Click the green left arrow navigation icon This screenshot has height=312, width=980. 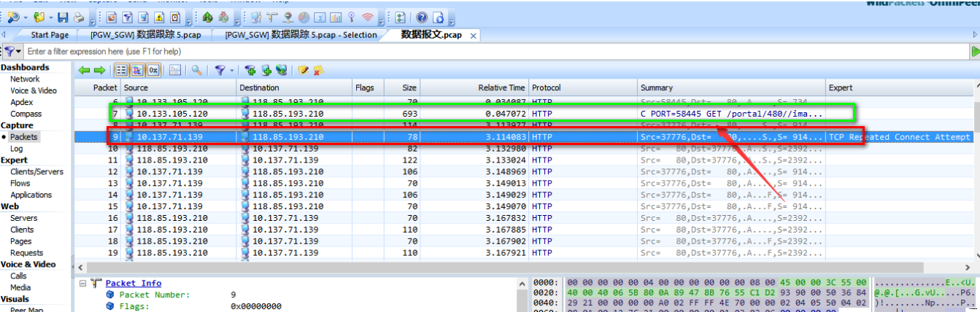coord(84,71)
